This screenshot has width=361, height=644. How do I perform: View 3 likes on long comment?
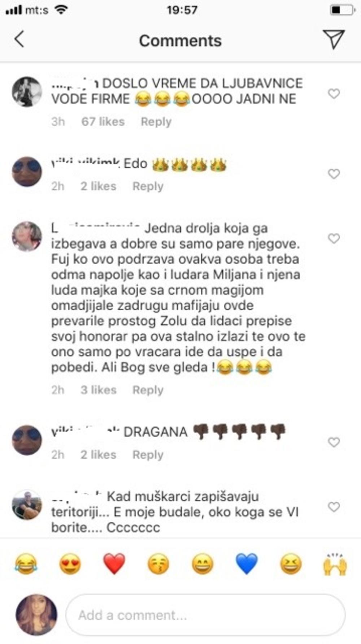pos(98,390)
